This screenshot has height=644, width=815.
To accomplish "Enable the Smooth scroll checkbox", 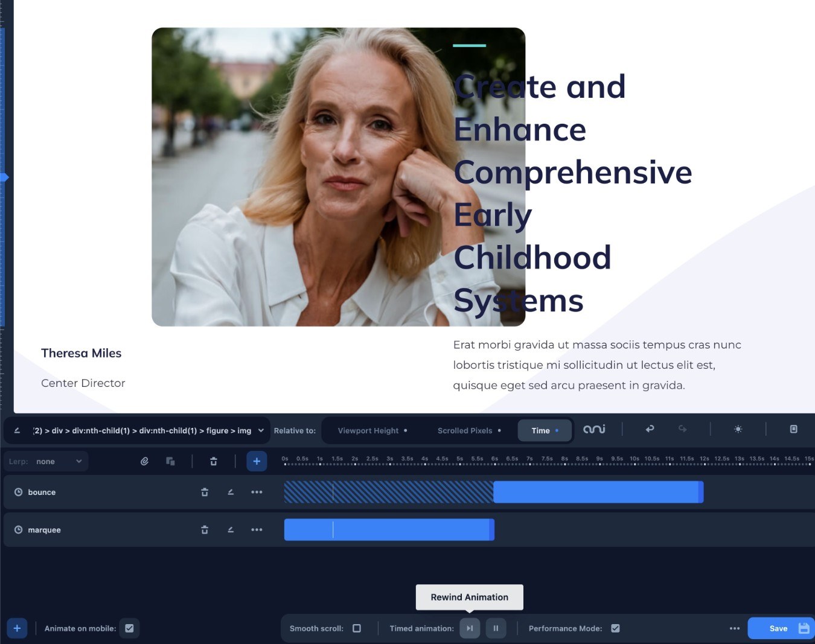I will click(357, 628).
